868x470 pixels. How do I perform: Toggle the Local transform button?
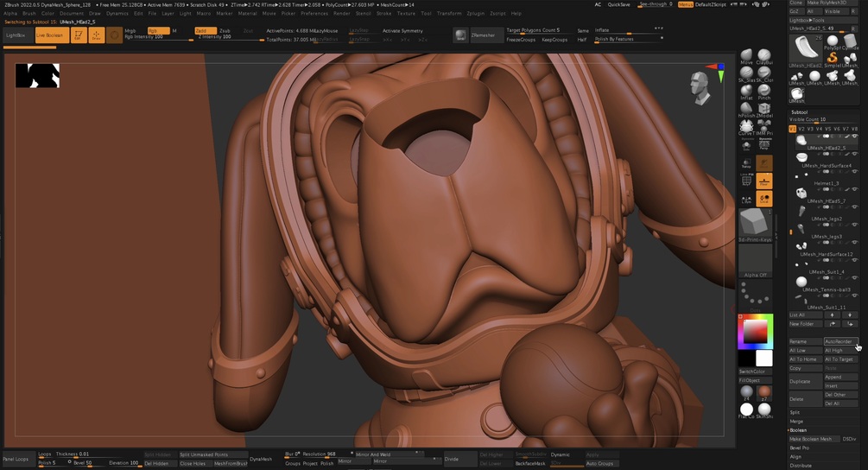(x=764, y=198)
